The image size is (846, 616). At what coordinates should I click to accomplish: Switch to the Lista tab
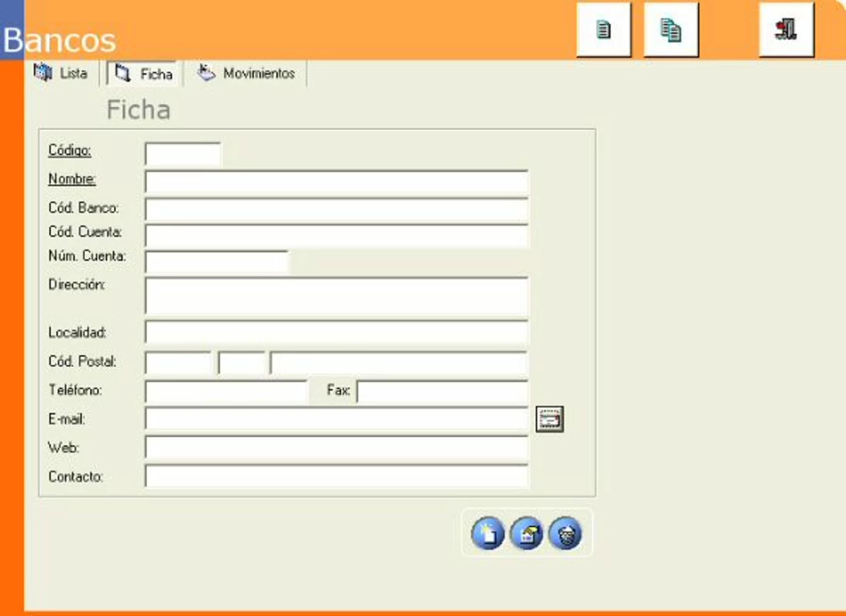click(61, 73)
